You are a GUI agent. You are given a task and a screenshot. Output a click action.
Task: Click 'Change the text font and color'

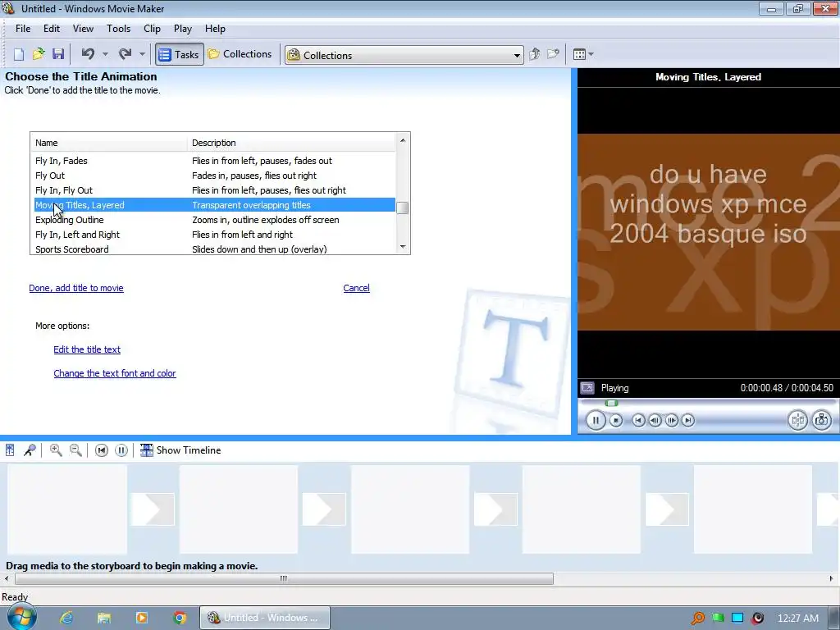pyautogui.click(x=115, y=373)
